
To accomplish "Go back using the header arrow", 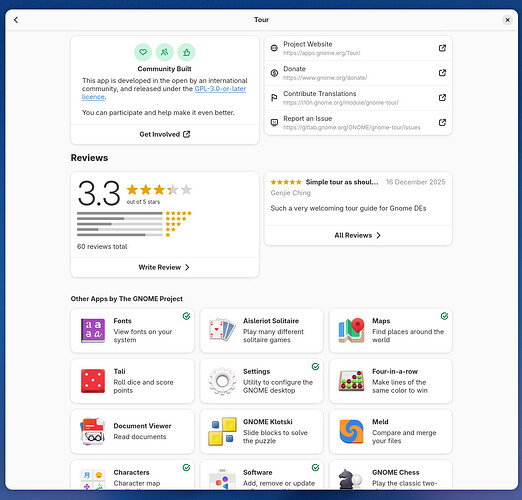I will [16, 20].
